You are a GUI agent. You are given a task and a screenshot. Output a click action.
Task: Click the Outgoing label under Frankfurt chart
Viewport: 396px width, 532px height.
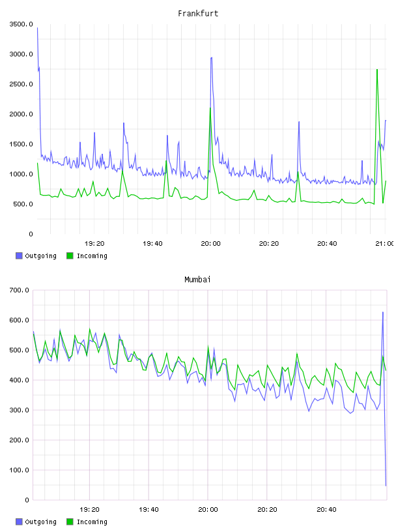coord(40,256)
